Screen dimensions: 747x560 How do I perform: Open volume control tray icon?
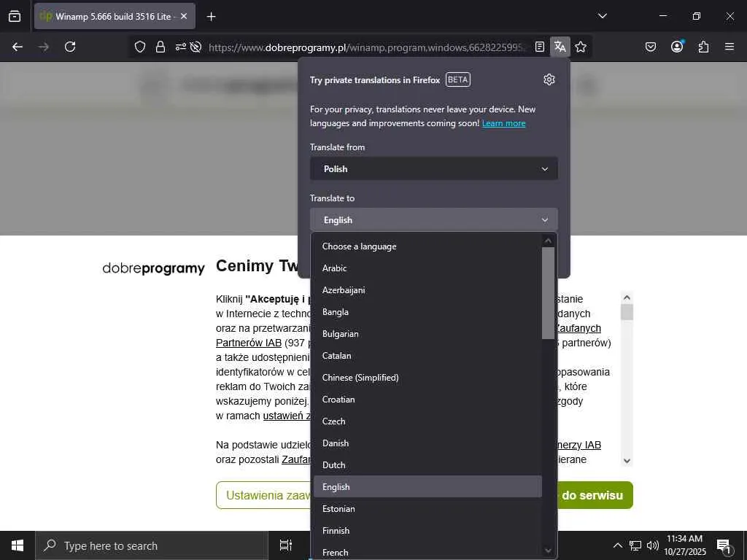(x=653, y=545)
